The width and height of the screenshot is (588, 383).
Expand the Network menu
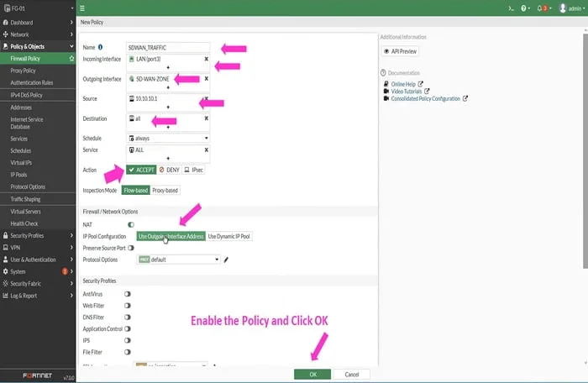coord(38,34)
